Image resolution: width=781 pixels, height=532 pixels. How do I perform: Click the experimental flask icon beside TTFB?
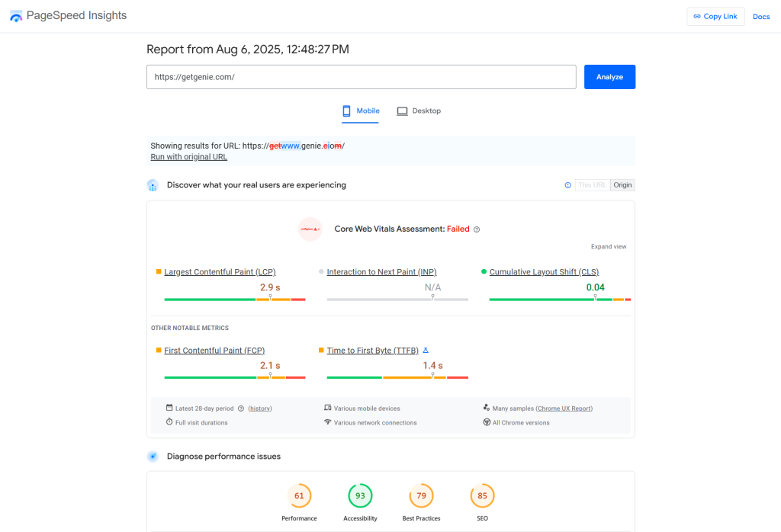click(426, 351)
